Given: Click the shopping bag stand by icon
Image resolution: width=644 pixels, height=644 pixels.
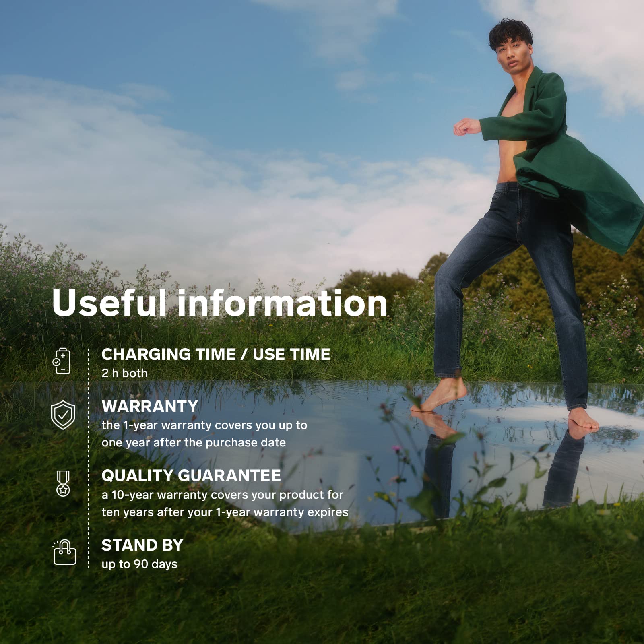Looking at the screenshot, I should pyautogui.click(x=64, y=552).
